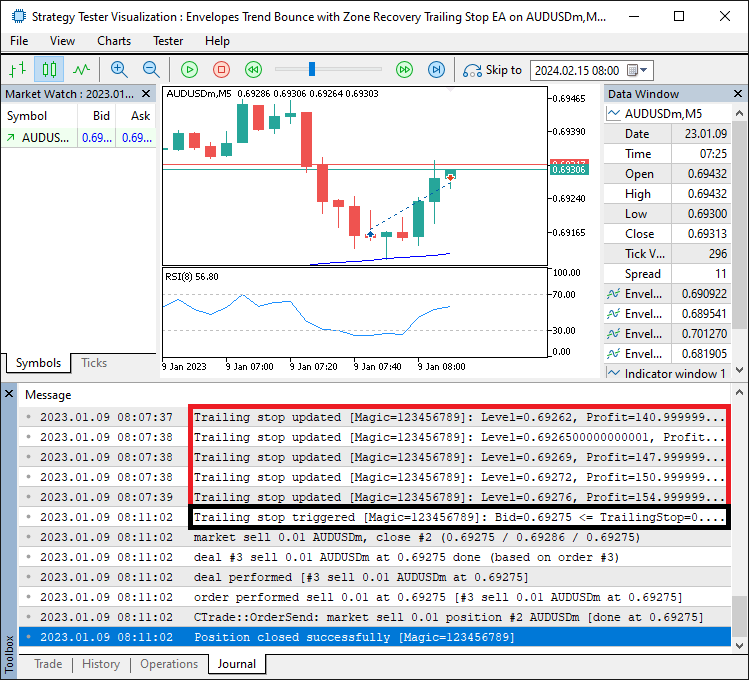The width and height of the screenshot is (749, 680).
Task: Select the candlestick chart mode
Action: tap(49, 70)
